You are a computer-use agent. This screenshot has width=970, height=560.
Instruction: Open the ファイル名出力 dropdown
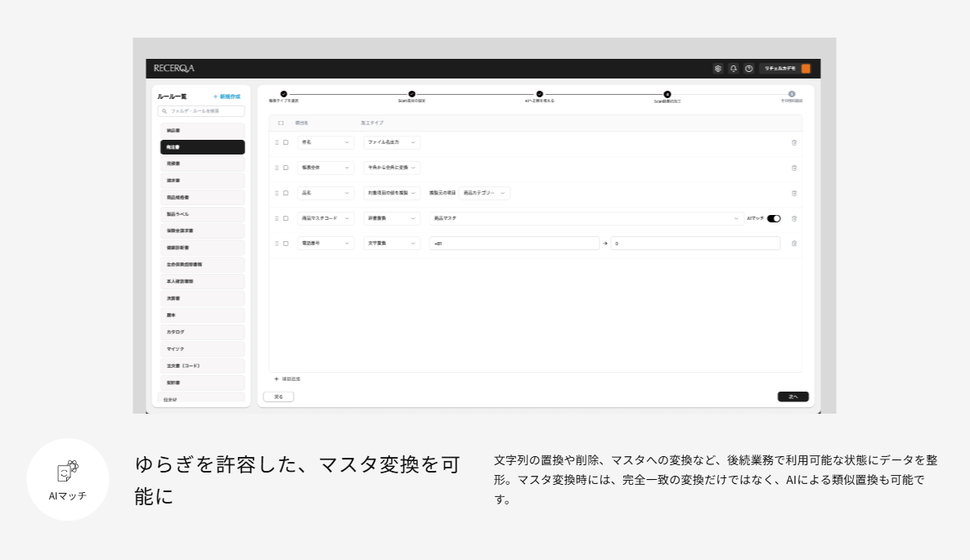point(391,141)
